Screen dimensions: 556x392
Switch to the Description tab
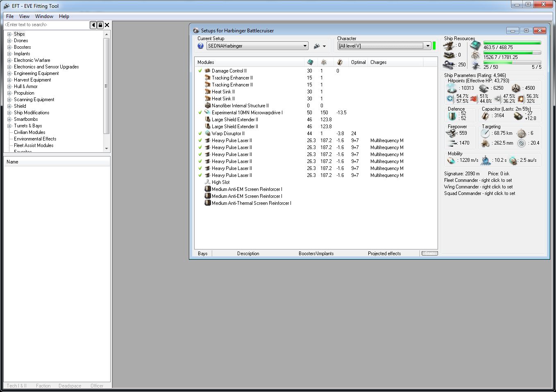tap(248, 254)
